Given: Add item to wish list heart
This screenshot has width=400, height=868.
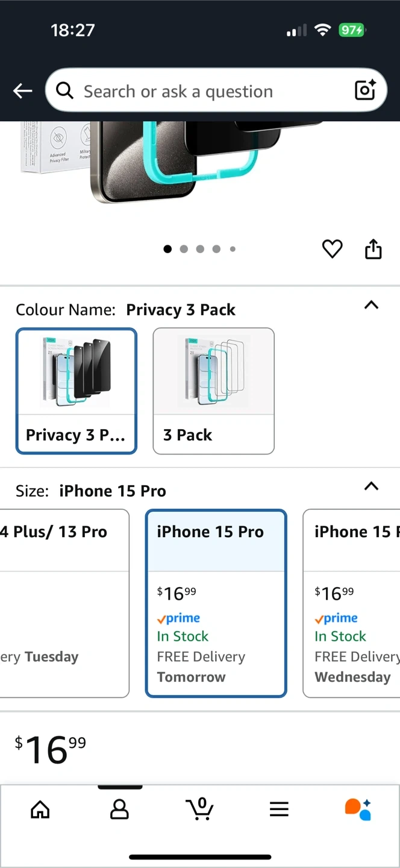Looking at the screenshot, I should [x=332, y=249].
